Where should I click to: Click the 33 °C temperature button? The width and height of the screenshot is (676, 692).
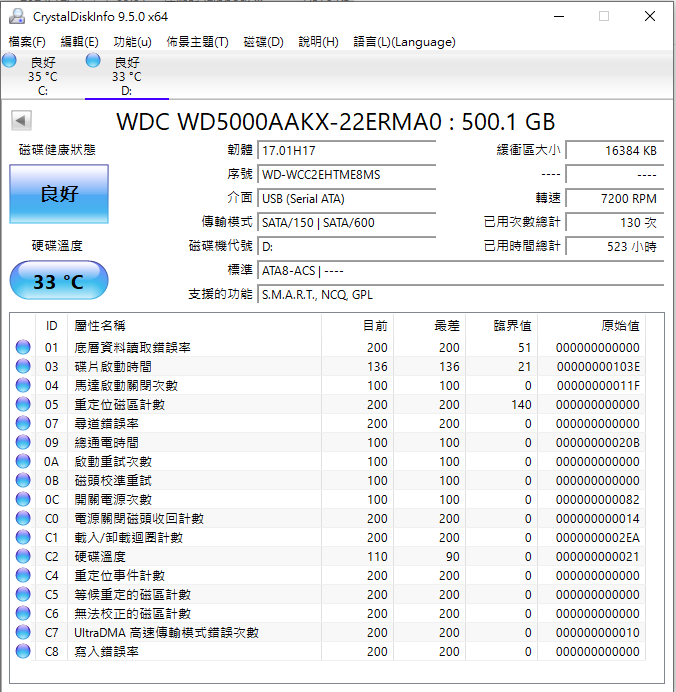tap(59, 280)
